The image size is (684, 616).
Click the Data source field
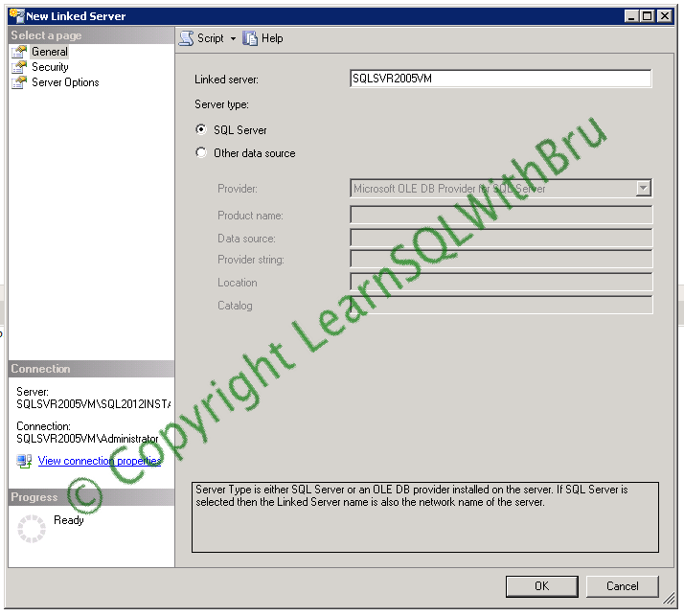(x=501, y=239)
